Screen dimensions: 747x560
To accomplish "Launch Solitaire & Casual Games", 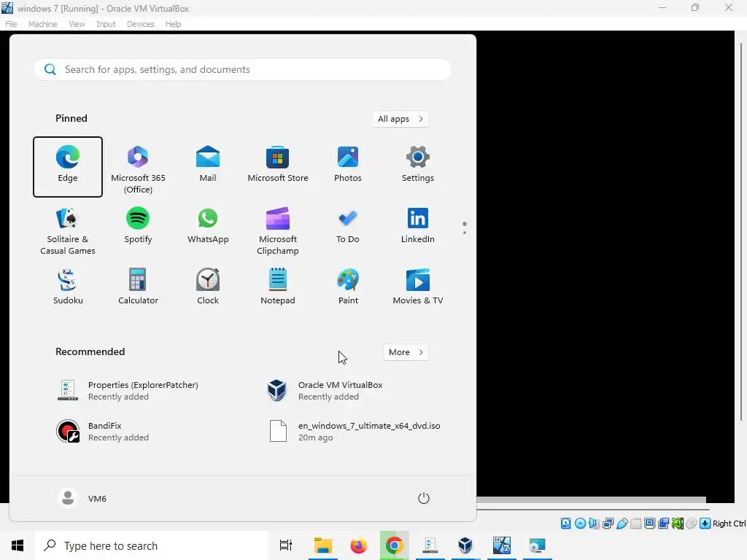I will point(68,232).
